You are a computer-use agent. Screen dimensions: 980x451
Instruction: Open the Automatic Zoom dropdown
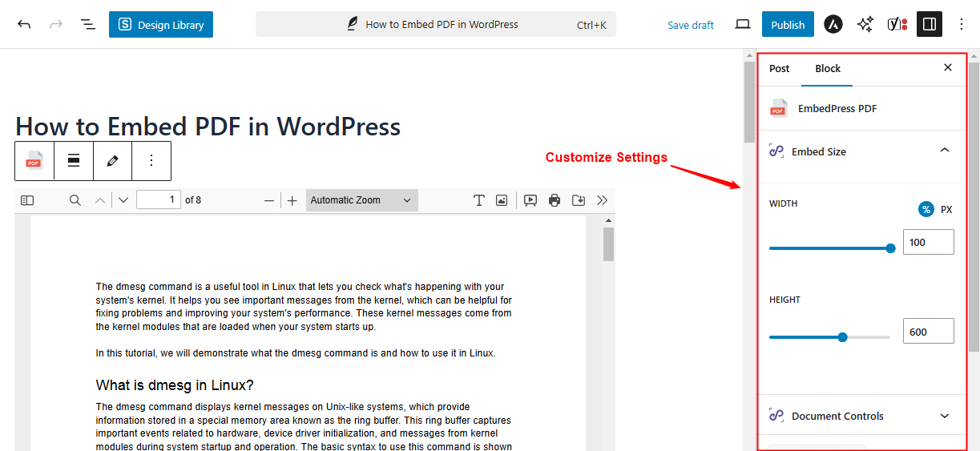pyautogui.click(x=361, y=200)
